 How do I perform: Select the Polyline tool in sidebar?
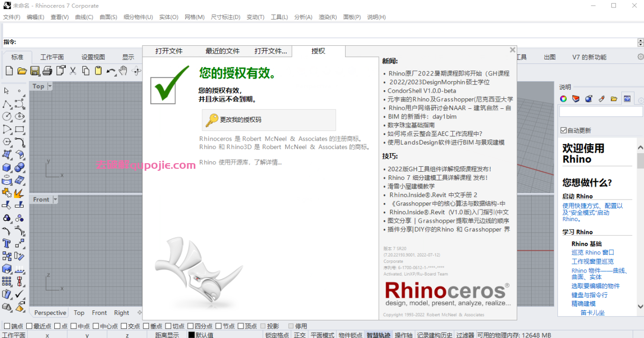[x=7, y=104]
